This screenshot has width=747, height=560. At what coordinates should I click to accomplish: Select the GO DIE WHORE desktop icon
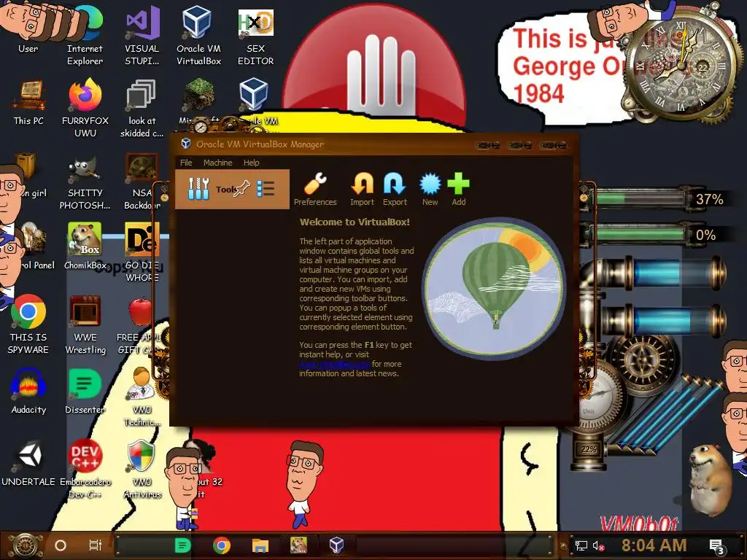click(x=142, y=252)
